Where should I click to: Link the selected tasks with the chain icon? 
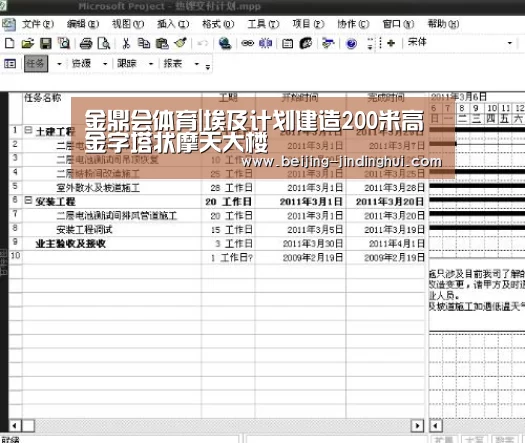pos(247,43)
